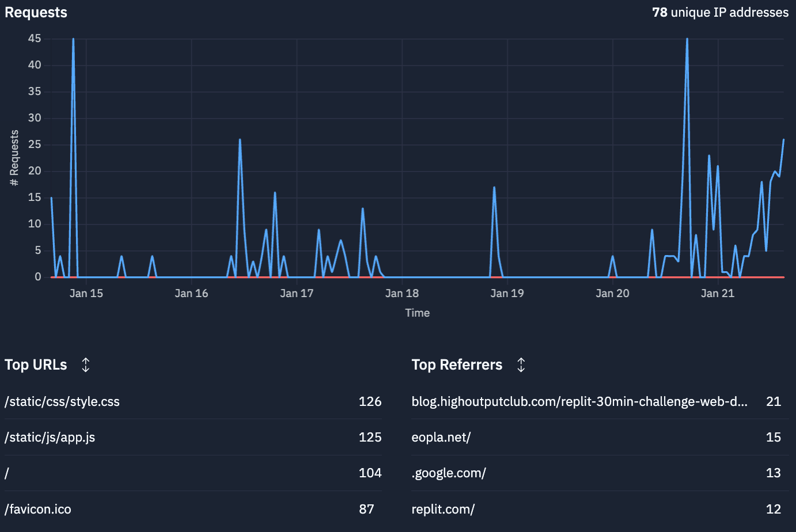Click the Jan 19 axis label

click(x=507, y=293)
